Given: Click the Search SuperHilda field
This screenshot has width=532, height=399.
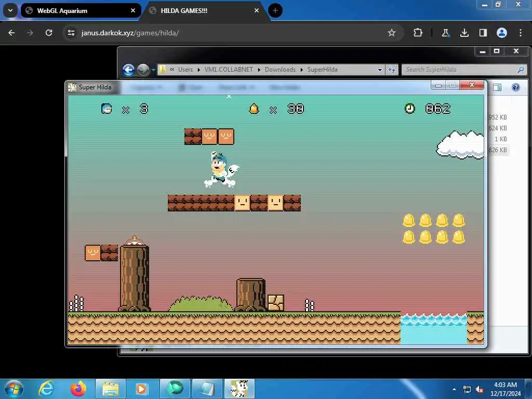Looking at the screenshot, I should pyautogui.click(x=464, y=70).
